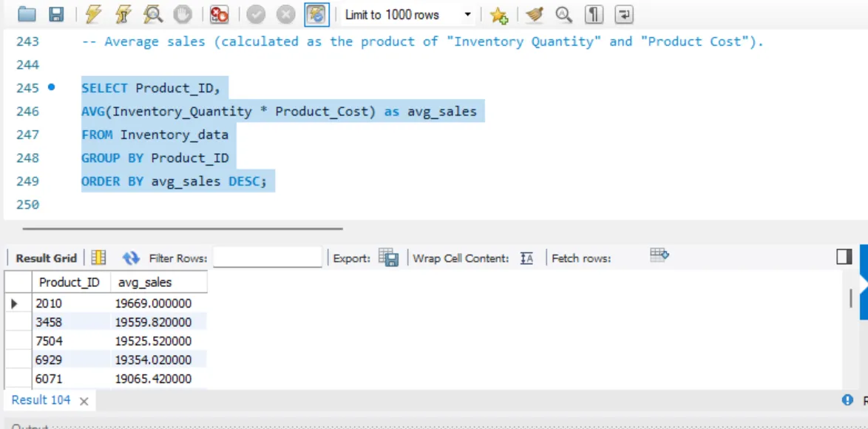Image resolution: width=868 pixels, height=429 pixels.
Task: Select cell with Product_ID 6071
Action: [x=72, y=379]
